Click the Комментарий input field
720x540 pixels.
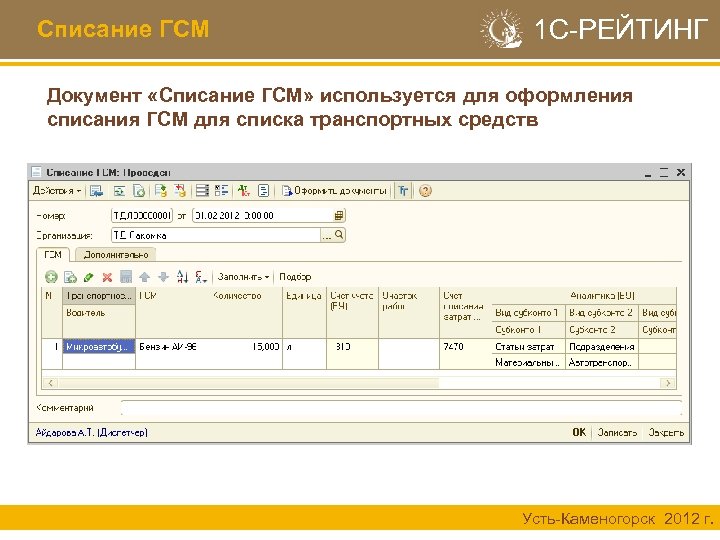pyautogui.click(x=401, y=408)
